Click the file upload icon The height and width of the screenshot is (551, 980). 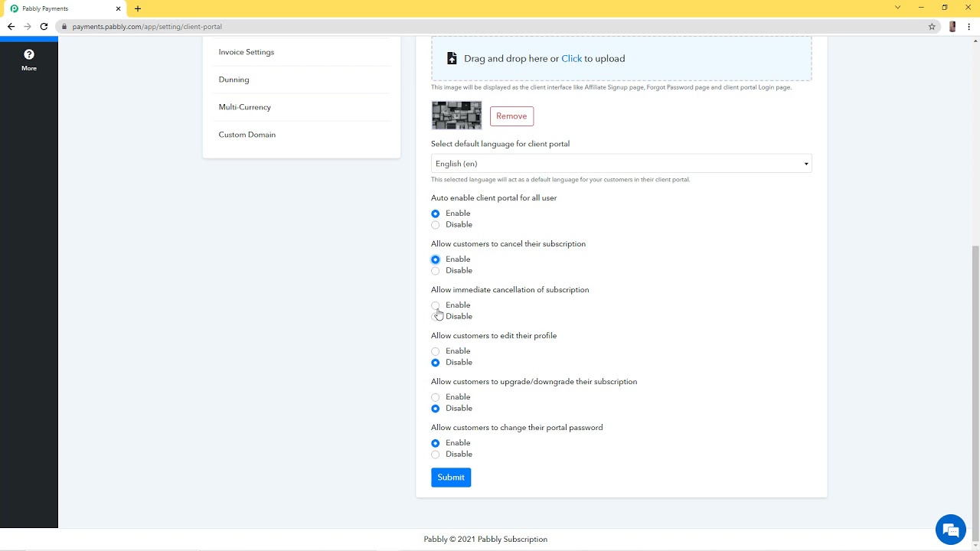pos(451,57)
